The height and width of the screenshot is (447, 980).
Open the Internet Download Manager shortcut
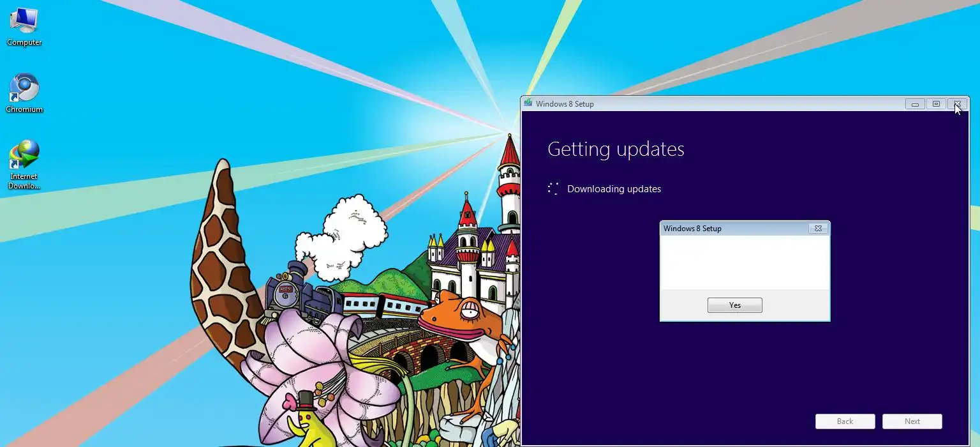pos(24,165)
